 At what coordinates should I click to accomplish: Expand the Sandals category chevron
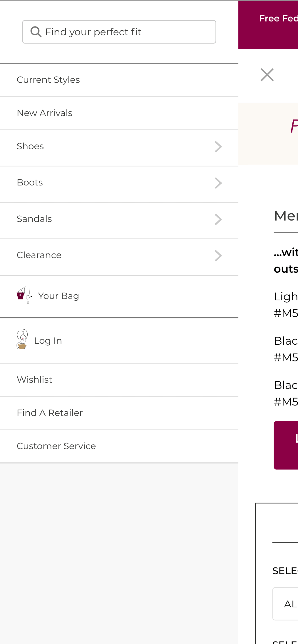tap(218, 219)
